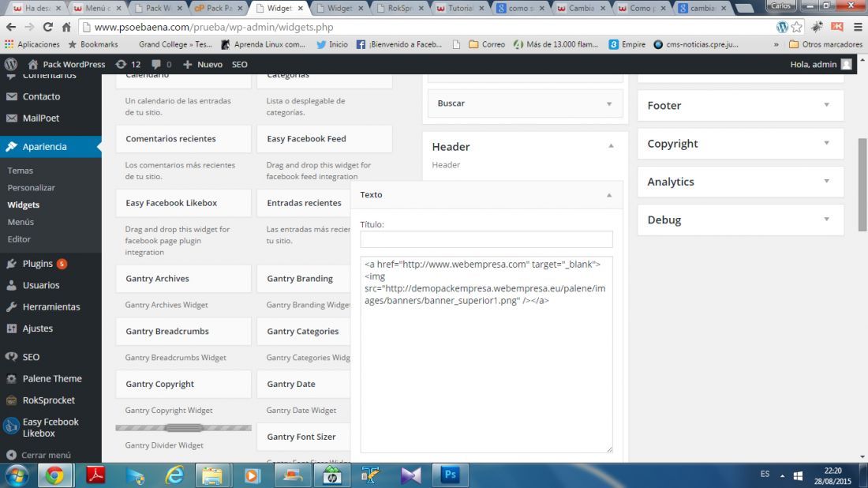Viewport: 868px width, 488px height.
Task: Click the WordPress logo in admin bar
Action: coord(10,64)
